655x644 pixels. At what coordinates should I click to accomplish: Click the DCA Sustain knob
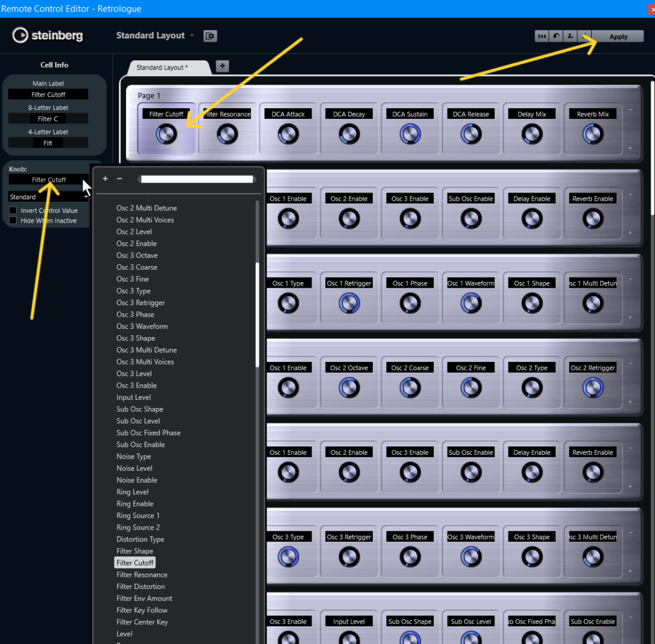pos(410,134)
